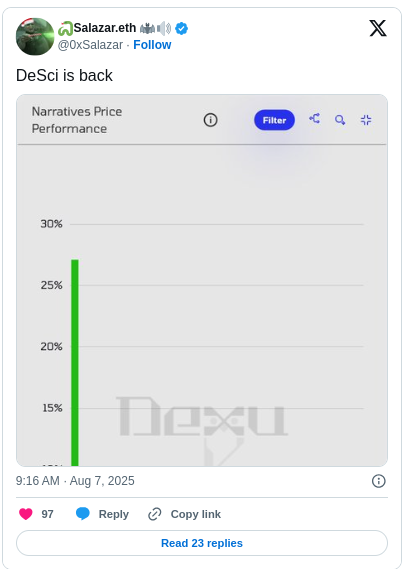Click the collapse fullscreen icon
Viewport: 407px width, 578px height.
(x=366, y=120)
